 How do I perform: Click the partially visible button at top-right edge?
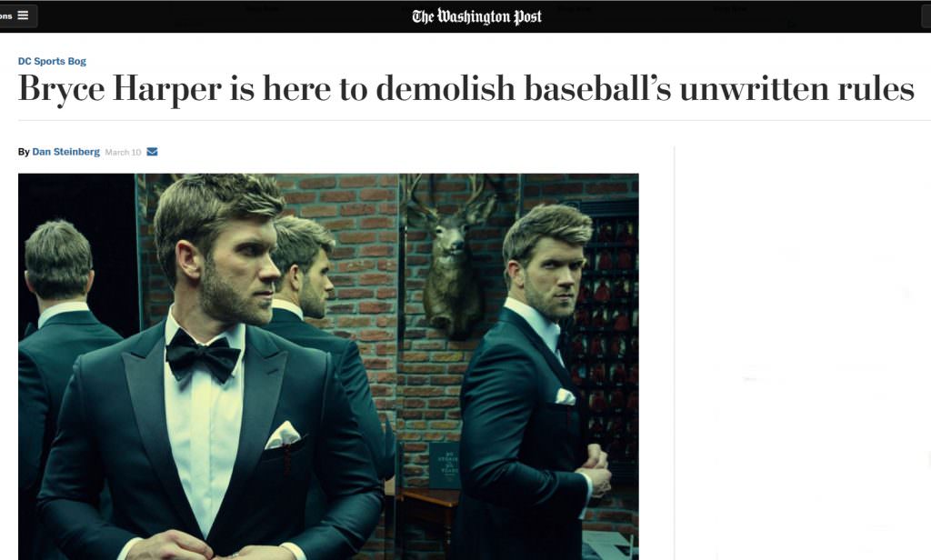click(x=926, y=16)
